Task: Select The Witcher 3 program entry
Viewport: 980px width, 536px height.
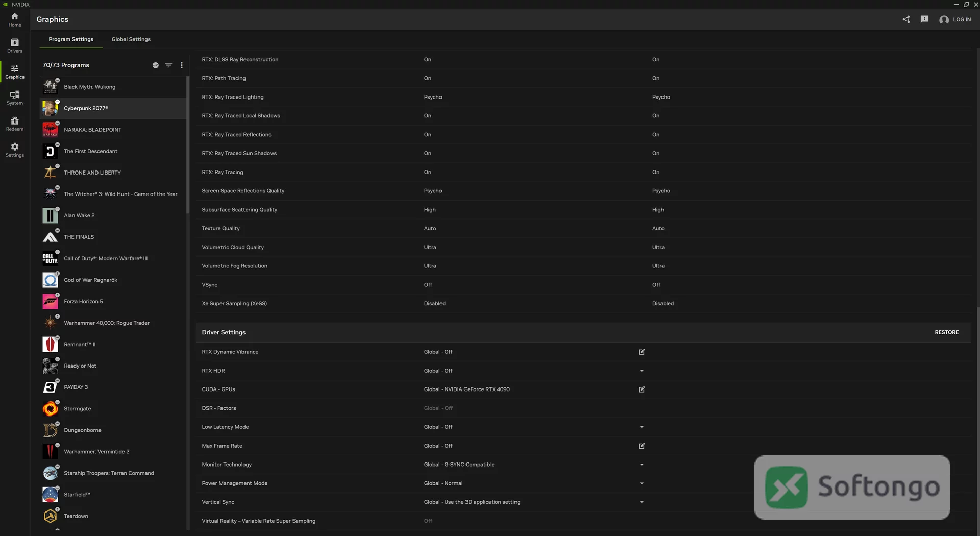Action: coord(113,194)
